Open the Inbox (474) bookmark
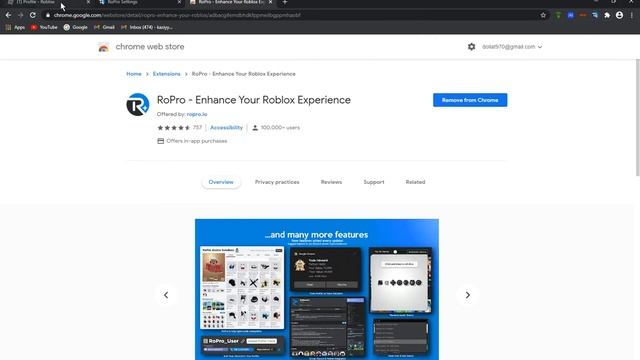The image size is (640, 360). pyautogui.click(x=147, y=27)
